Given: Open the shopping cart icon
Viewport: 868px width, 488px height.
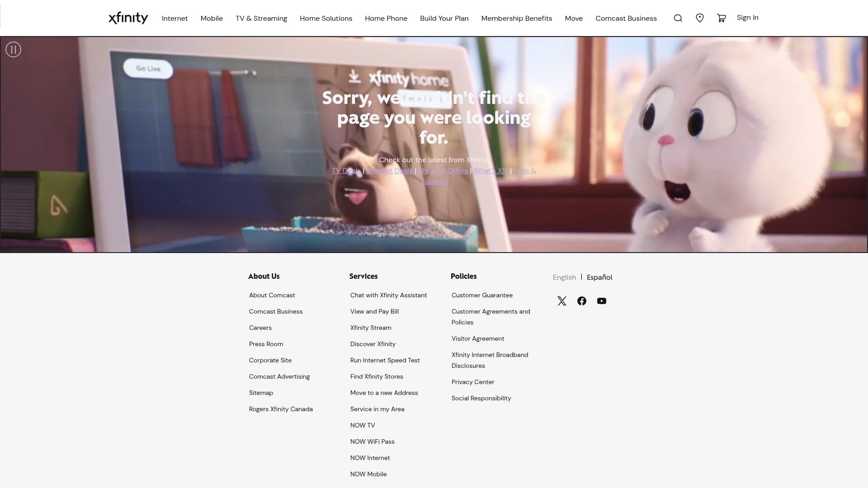Looking at the screenshot, I should click(x=722, y=18).
